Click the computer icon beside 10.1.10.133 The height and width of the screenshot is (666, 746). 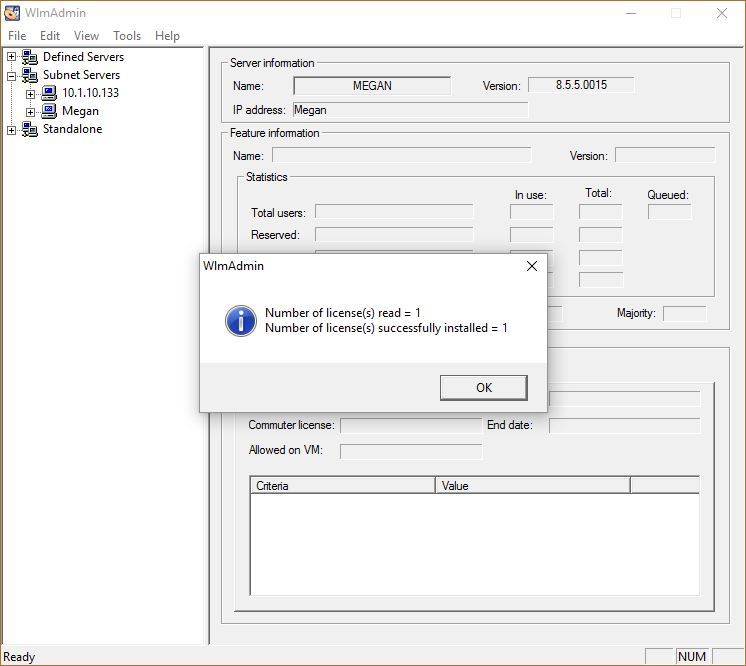coord(49,93)
